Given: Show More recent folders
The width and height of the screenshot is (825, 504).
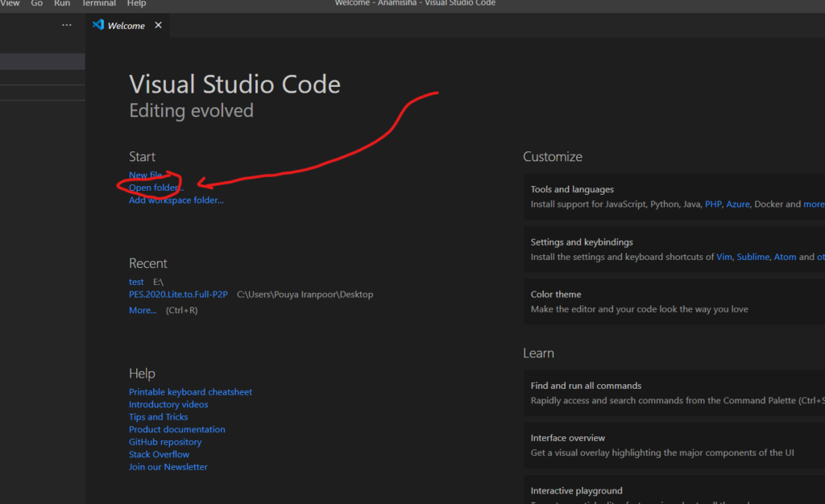Looking at the screenshot, I should click(143, 310).
